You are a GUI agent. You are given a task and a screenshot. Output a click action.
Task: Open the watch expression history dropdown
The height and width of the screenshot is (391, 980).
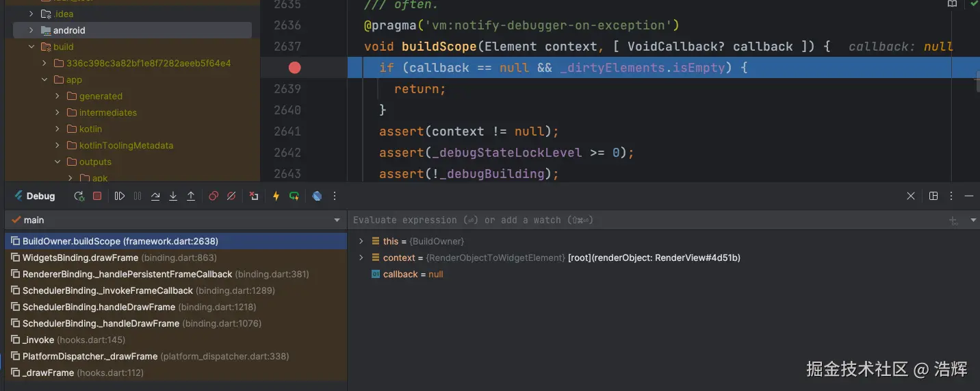(x=973, y=220)
